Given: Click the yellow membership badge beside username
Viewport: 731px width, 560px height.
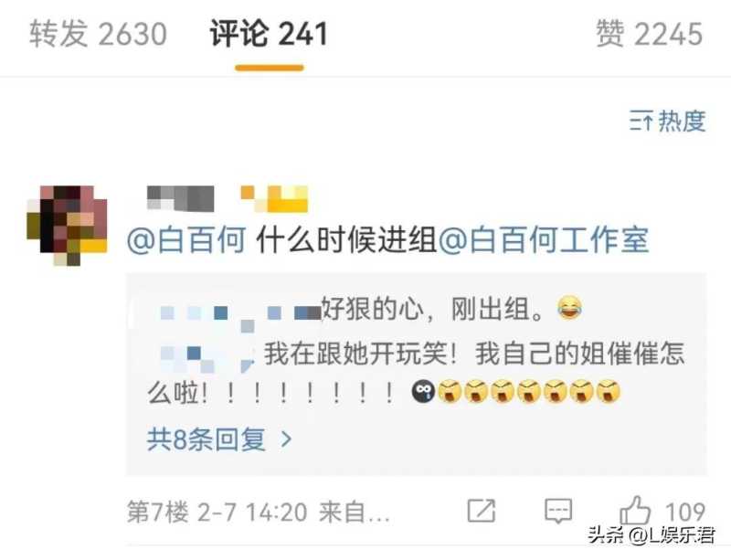Looking at the screenshot, I should coord(274,198).
